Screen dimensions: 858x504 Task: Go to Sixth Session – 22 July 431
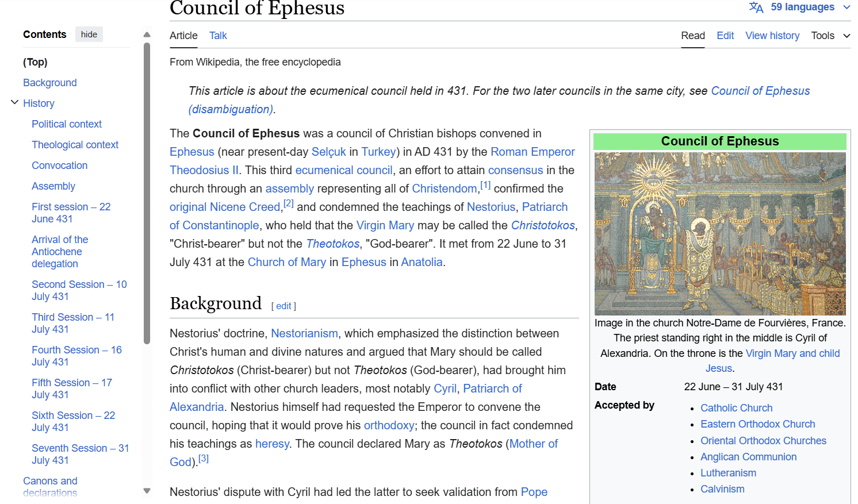(74, 421)
